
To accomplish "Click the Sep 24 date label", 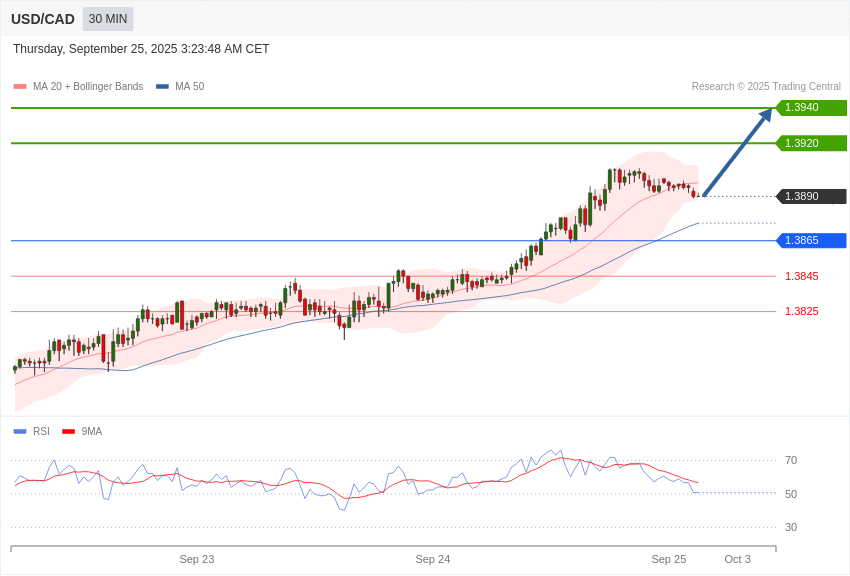I will point(433,559).
